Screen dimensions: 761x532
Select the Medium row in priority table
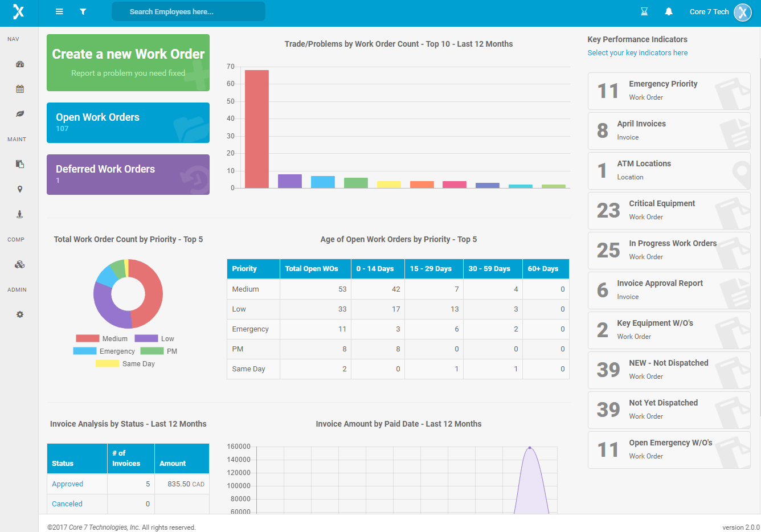coord(398,289)
